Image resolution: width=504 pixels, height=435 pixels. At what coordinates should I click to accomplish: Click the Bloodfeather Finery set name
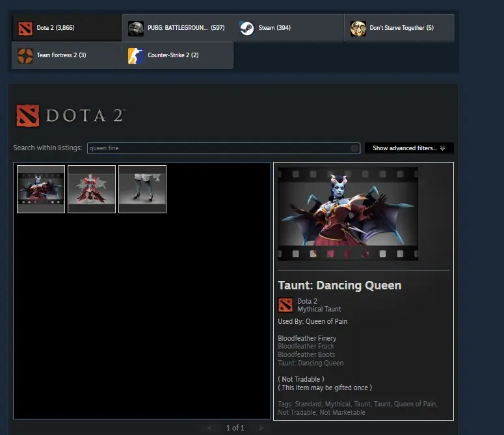pos(307,338)
